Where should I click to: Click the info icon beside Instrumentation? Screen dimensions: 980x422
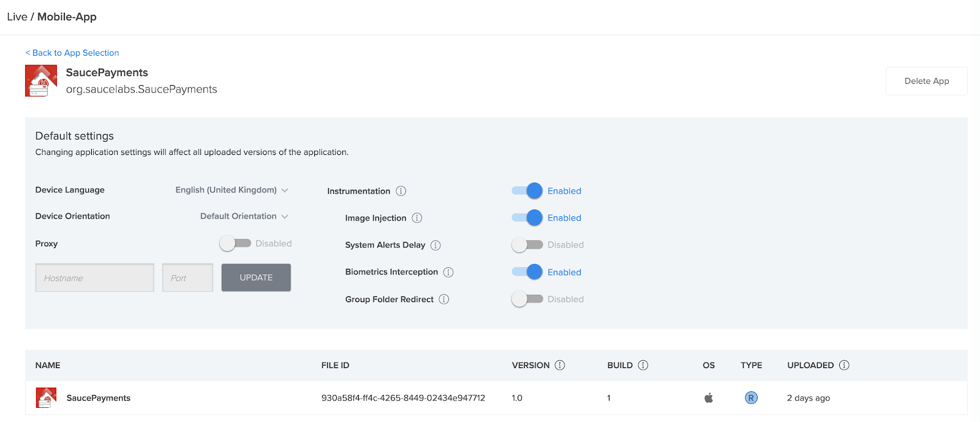[x=401, y=191]
